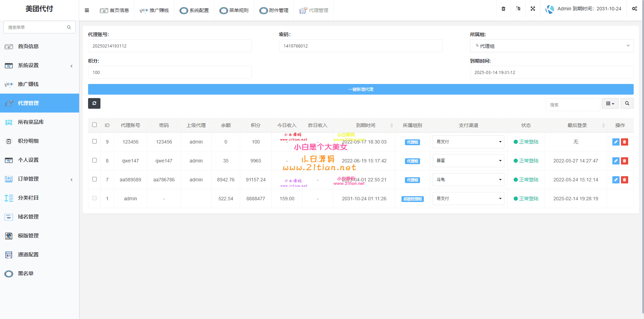
Task: Edit agent qwe147 with the pencil icon
Action: pyautogui.click(x=615, y=161)
